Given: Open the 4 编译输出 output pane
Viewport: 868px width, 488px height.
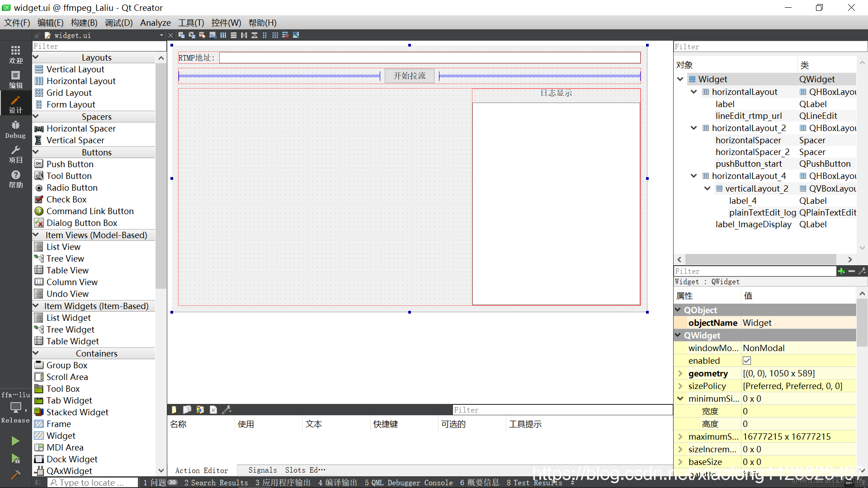Looking at the screenshot, I should point(337,483).
